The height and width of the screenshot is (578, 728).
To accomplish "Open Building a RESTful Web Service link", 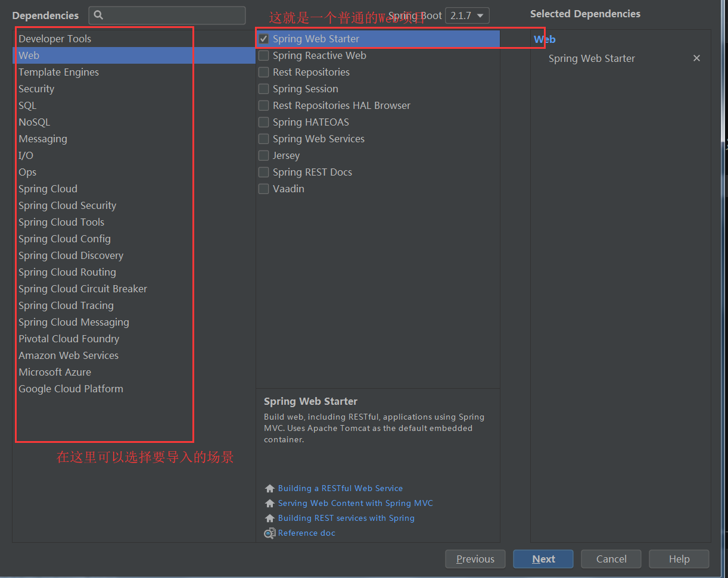I will (340, 488).
